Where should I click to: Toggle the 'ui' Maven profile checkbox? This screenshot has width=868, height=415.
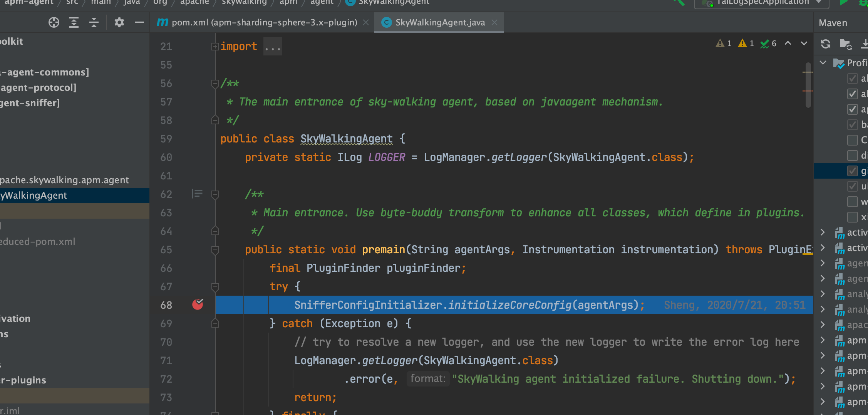coord(853,186)
